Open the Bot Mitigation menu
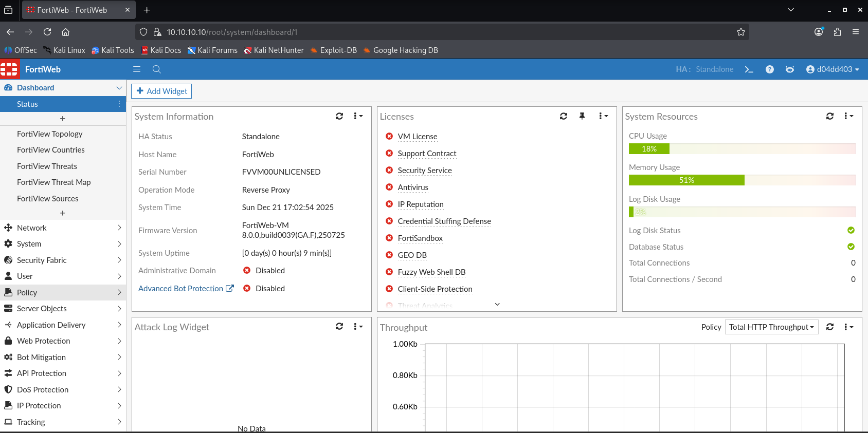868x433 pixels. tap(63, 357)
